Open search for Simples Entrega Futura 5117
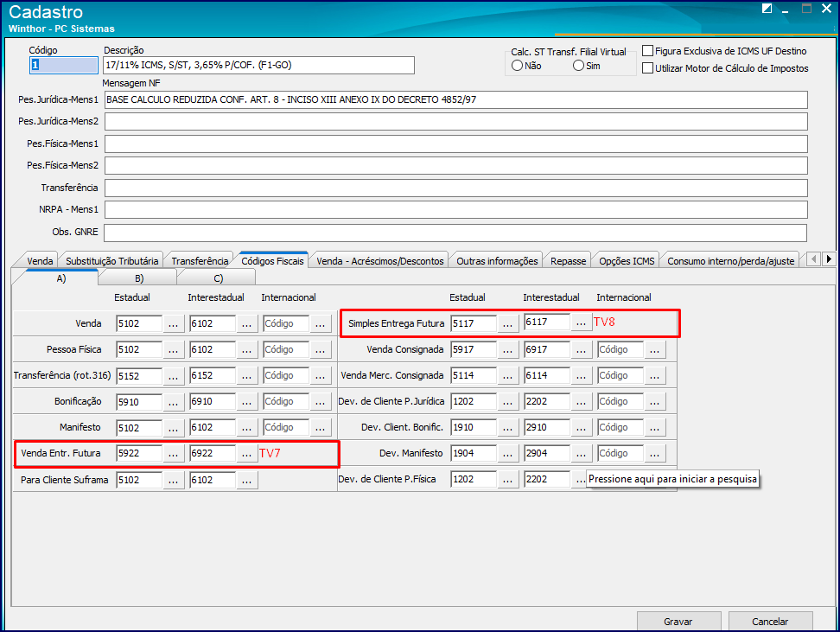Image resolution: width=840 pixels, height=632 pixels. (x=507, y=323)
